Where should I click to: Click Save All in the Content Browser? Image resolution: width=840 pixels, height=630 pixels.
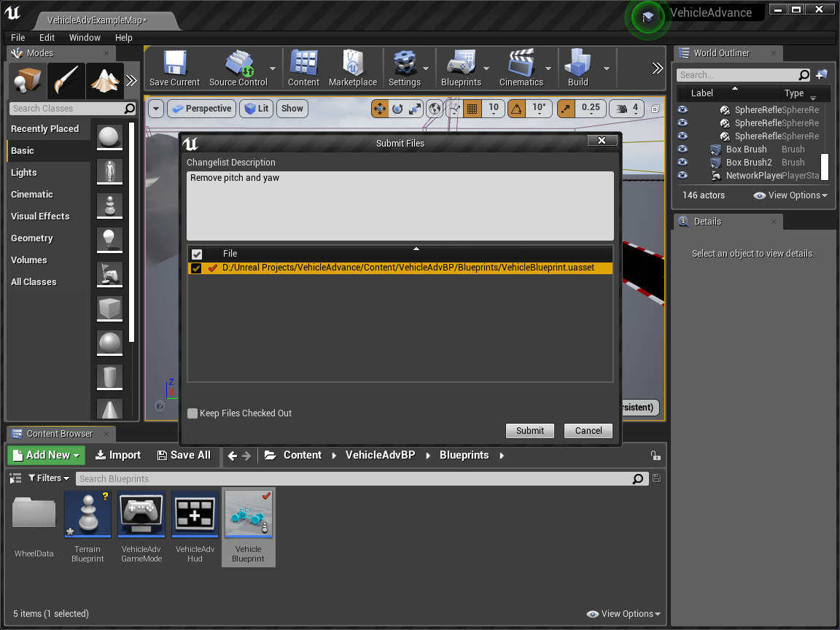184,454
